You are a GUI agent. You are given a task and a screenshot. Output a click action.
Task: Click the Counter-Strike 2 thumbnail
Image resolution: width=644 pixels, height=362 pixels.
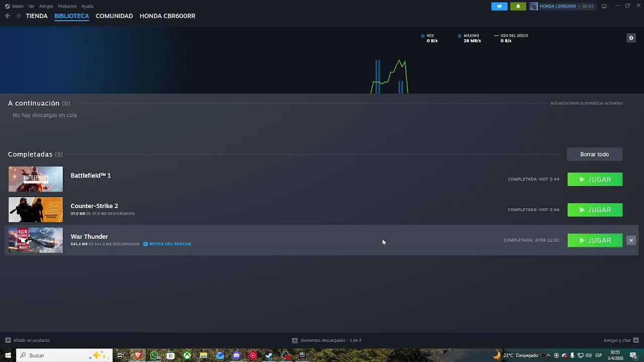pos(36,210)
